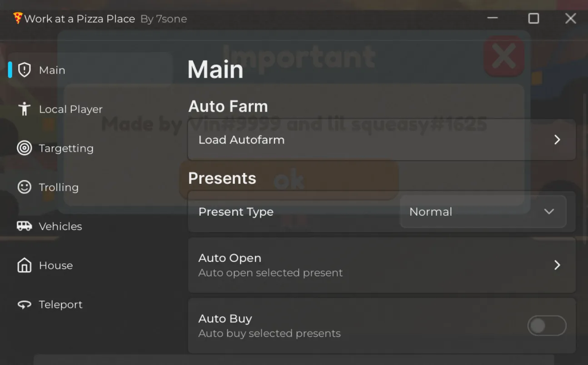
Task: Click the Local Player person icon
Action: tap(24, 109)
